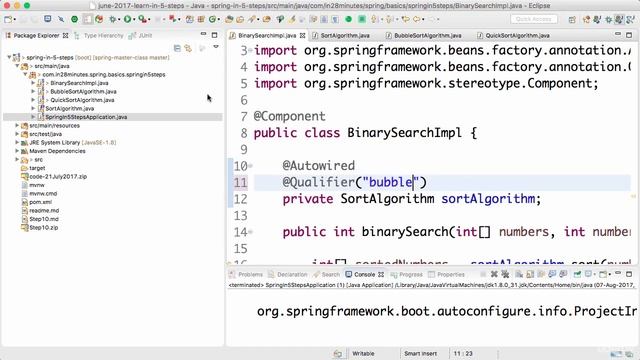Expand the BinarySearchImpl.java tree node

33,83
